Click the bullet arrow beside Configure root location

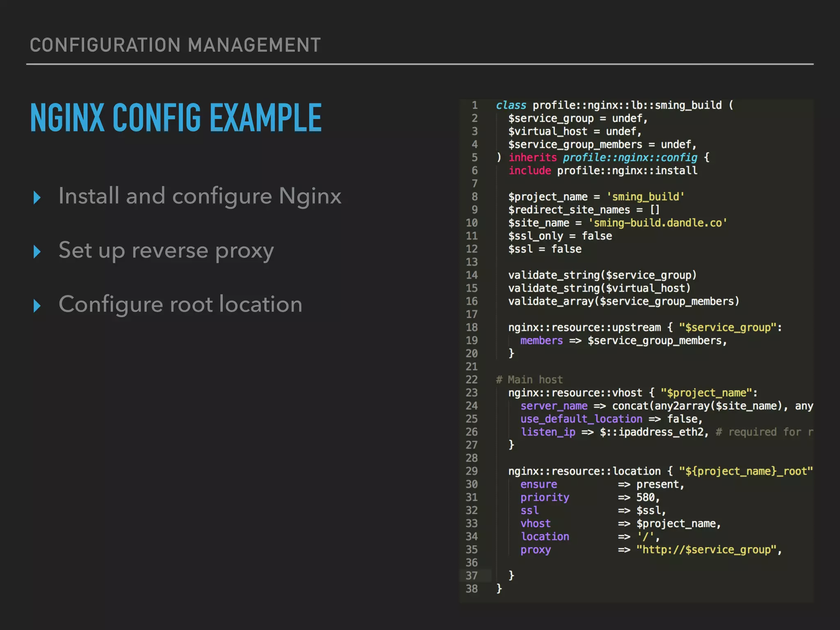pyautogui.click(x=37, y=306)
